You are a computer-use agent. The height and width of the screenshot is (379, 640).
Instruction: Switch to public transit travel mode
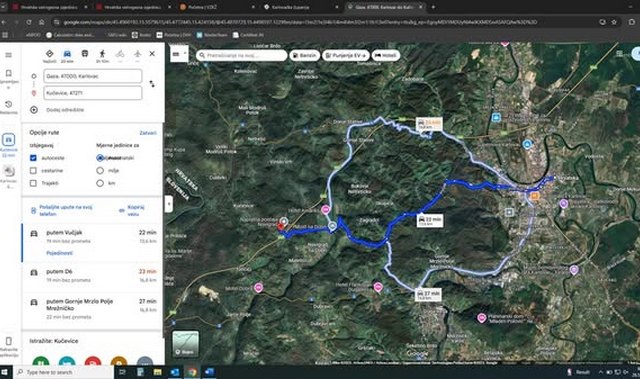click(85, 54)
